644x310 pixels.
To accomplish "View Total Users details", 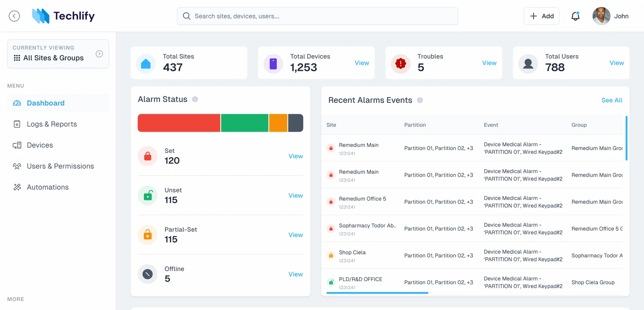I will [x=617, y=63].
